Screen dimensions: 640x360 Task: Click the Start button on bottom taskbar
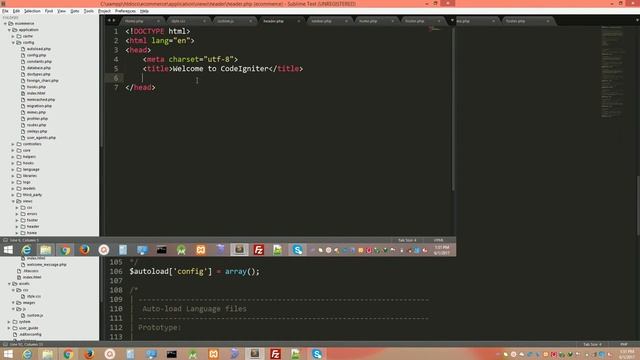(8, 354)
